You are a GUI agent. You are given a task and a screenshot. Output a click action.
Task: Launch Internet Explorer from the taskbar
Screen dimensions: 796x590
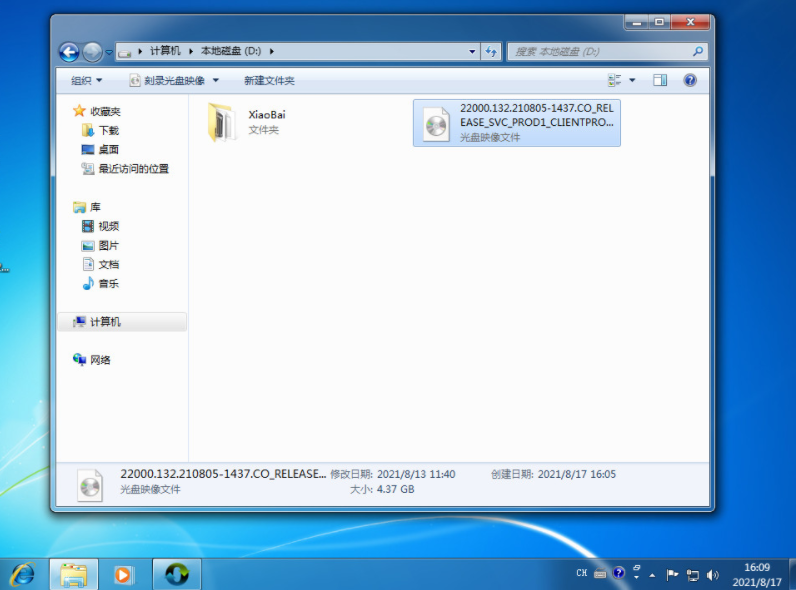(x=23, y=575)
